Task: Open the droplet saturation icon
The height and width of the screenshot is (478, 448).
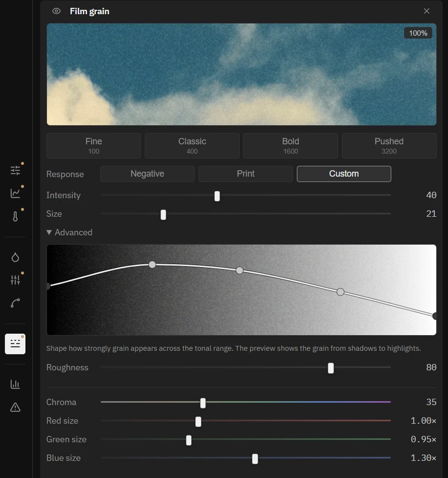Action: [x=15, y=257]
